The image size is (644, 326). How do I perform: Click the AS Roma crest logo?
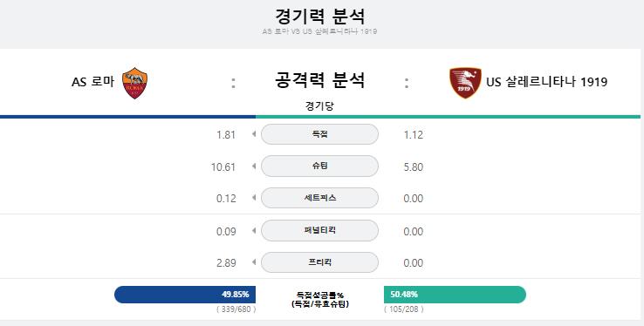(x=134, y=83)
